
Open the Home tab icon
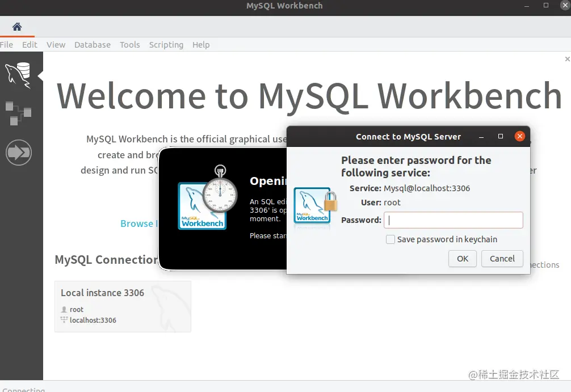pos(17,27)
